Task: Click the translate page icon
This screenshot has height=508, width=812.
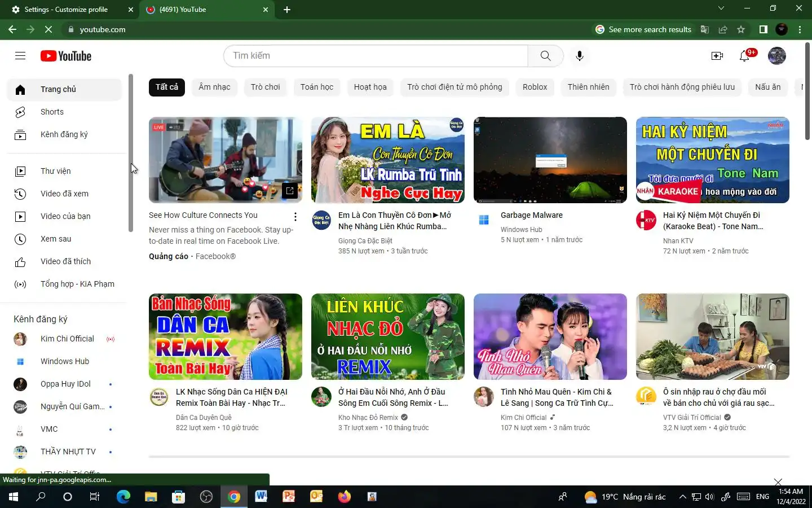Action: coord(705,29)
